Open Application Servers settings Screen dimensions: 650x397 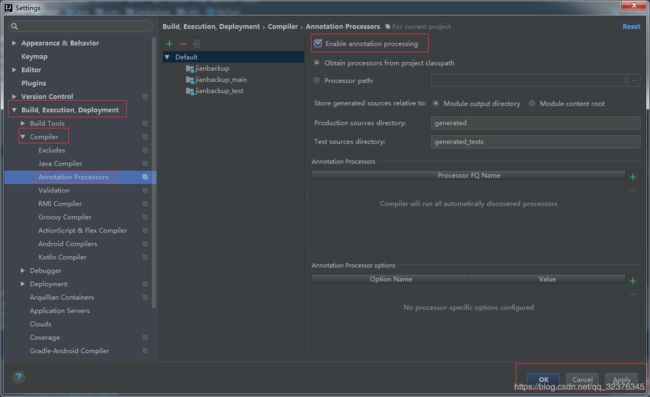coord(60,311)
